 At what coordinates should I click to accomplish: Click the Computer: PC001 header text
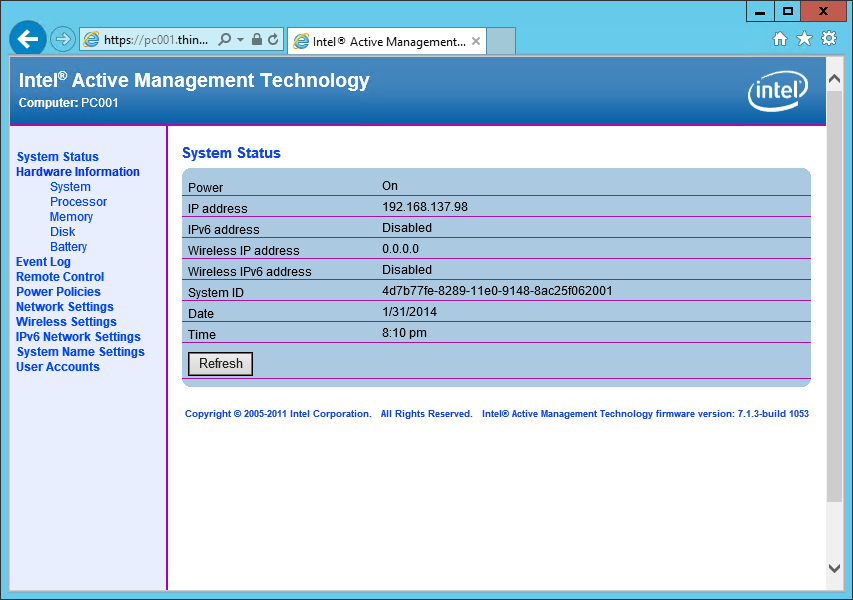click(69, 103)
